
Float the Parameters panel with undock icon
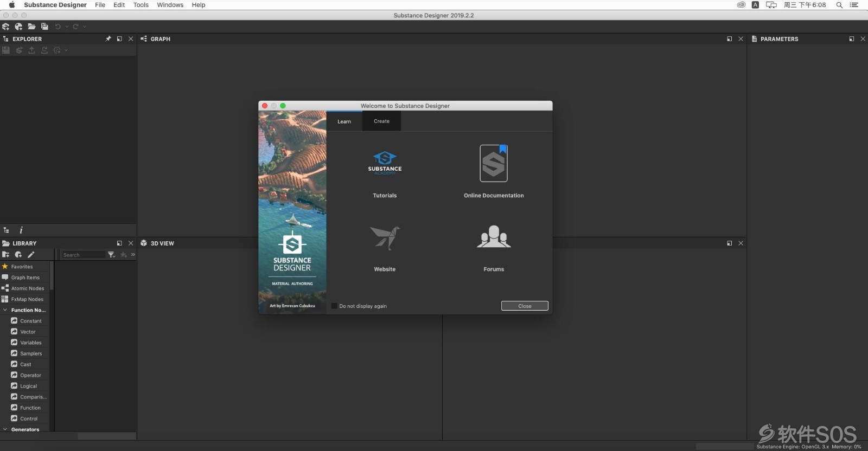click(852, 39)
